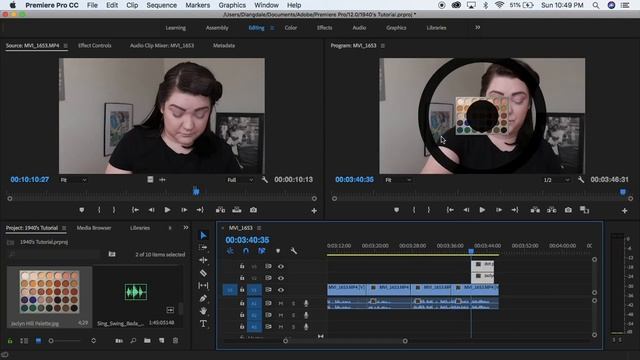This screenshot has height=360, width=640.
Task: Select the Type tool
Action: (x=203, y=324)
